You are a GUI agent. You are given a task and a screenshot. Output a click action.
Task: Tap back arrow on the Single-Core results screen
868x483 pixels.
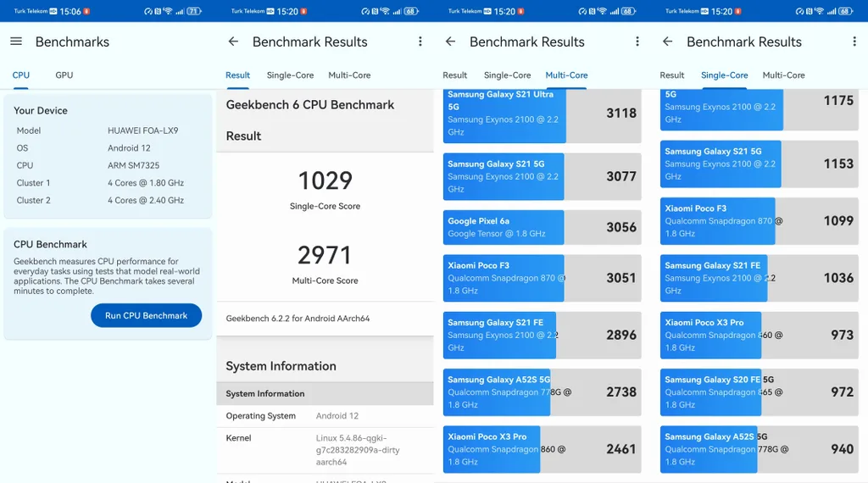coord(668,42)
